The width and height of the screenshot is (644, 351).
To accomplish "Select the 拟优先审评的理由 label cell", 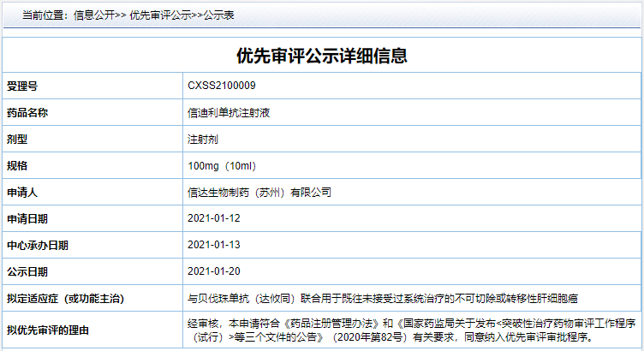I will coord(92,330).
